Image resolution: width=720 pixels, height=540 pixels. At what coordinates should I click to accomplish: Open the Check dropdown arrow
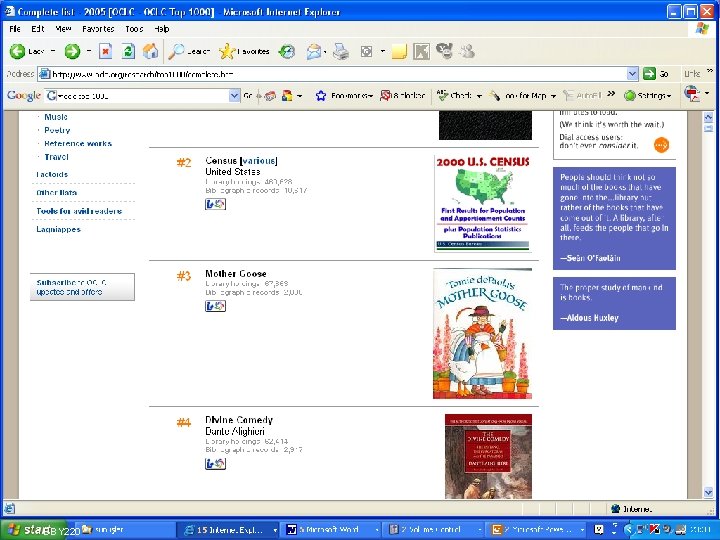coord(479,96)
